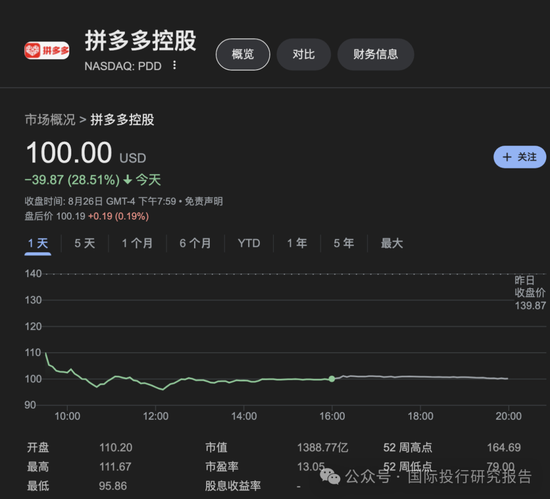This screenshot has height=499, width=550.
Task: Click the + 关注 follow button
Action: tap(519, 157)
